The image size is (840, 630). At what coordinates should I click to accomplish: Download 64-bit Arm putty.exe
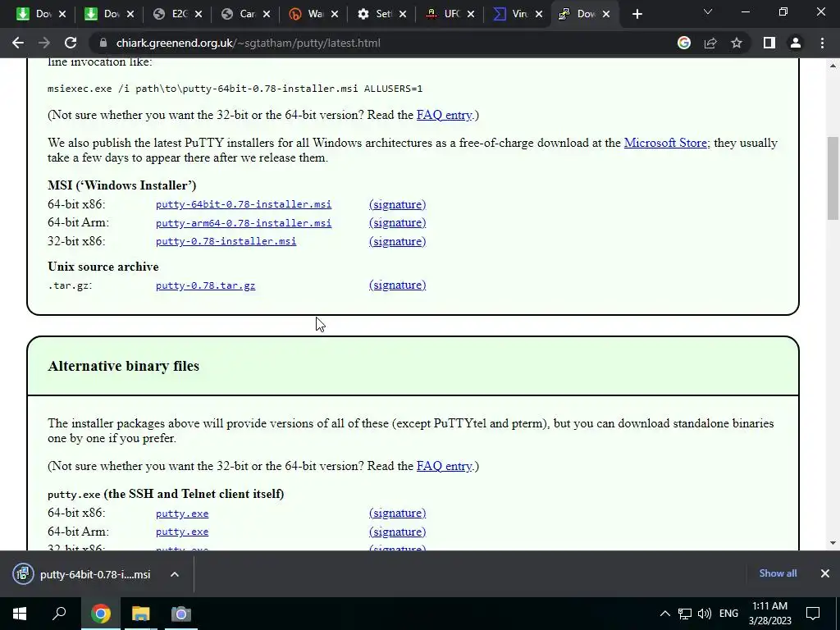click(x=182, y=532)
